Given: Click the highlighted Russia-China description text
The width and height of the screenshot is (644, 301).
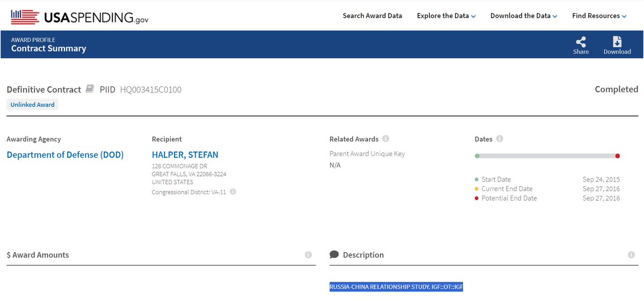Looking at the screenshot, I should pos(396,287).
